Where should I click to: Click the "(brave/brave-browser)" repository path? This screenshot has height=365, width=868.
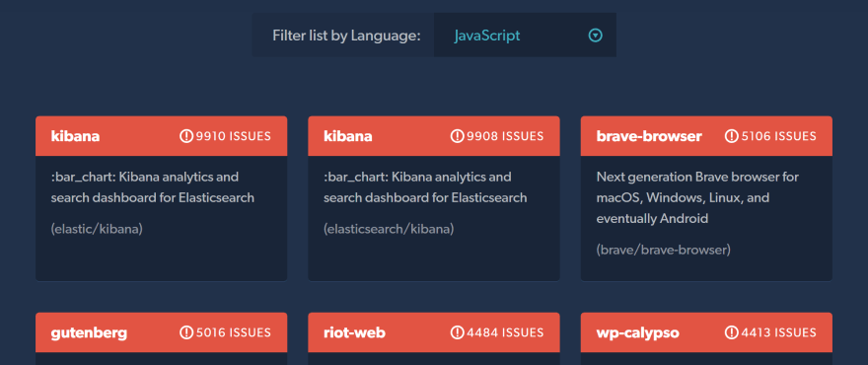(x=664, y=250)
